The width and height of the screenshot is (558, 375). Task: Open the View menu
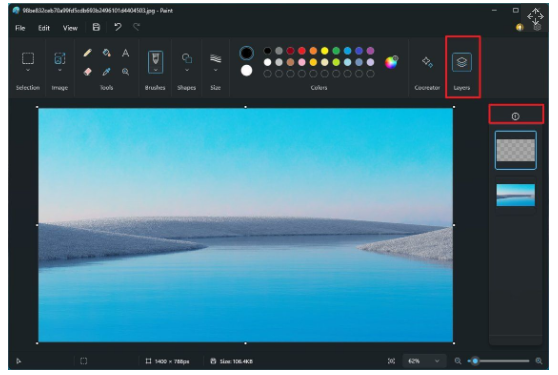pos(70,28)
